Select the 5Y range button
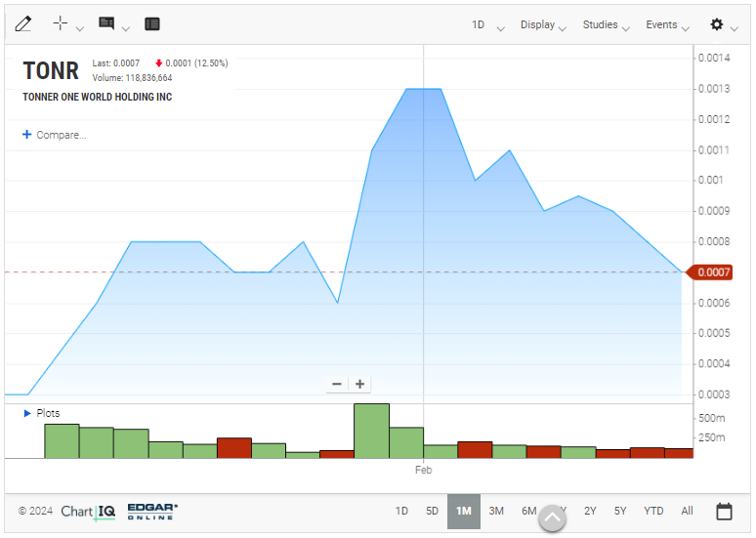The width and height of the screenshot is (756, 538). coord(620,511)
